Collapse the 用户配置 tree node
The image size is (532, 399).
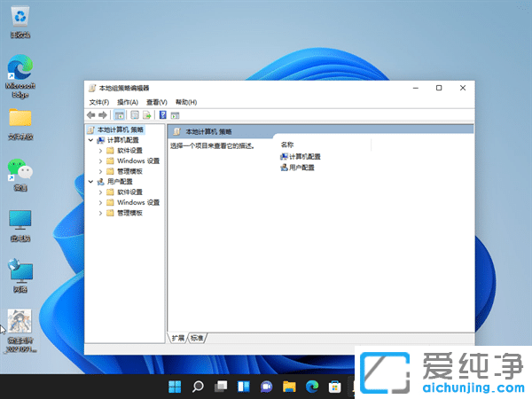point(90,182)
